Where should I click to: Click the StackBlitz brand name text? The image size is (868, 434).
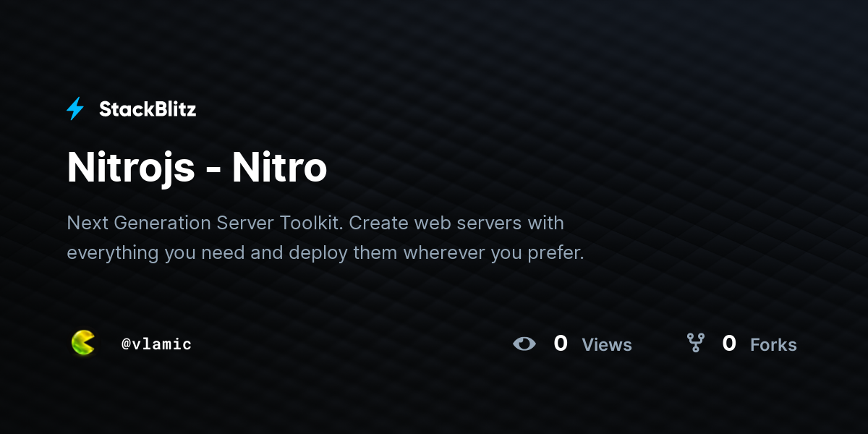[x=148, y=109]
